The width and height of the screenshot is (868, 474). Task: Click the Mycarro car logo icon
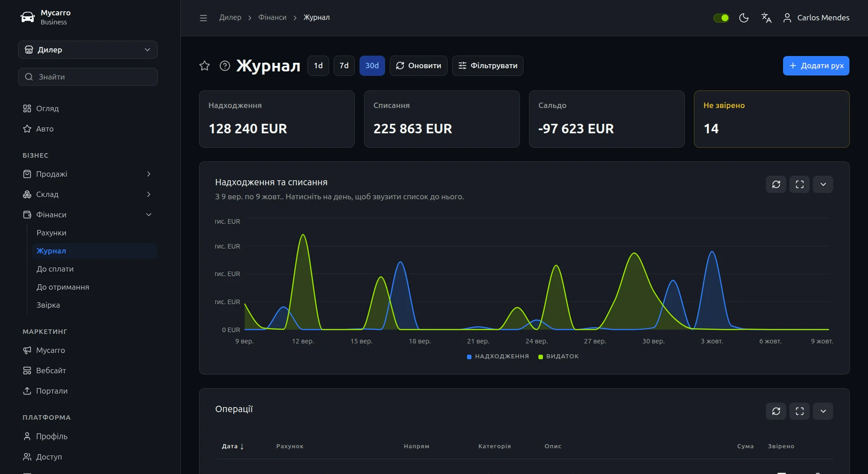(x=28, y=17)
